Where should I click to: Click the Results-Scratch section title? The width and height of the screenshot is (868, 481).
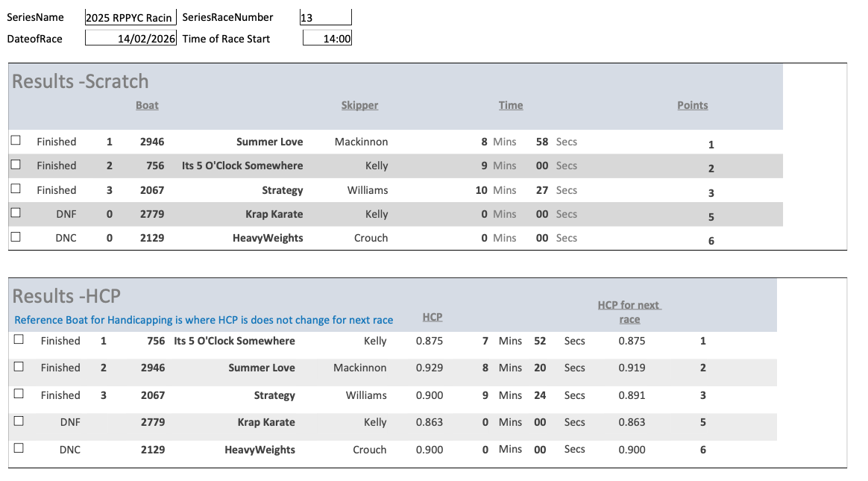click(x=81, y=81)
